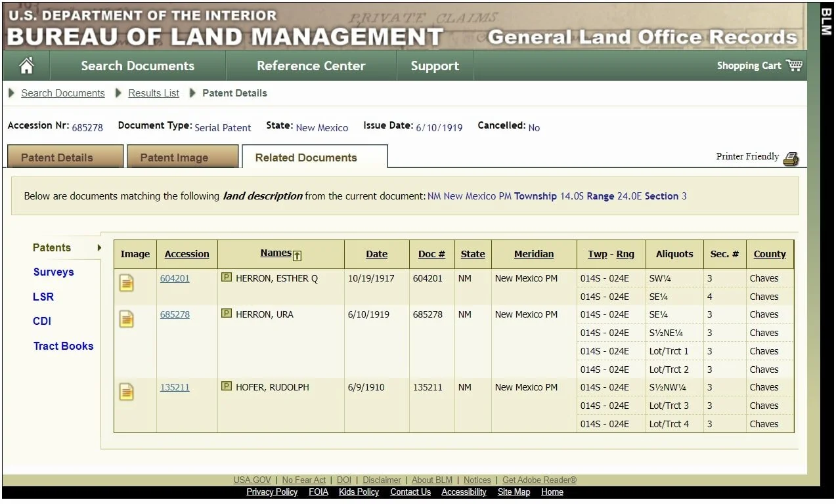Sort the table by Names column
This screenshot has height=504, width=836.
(276, 253)
